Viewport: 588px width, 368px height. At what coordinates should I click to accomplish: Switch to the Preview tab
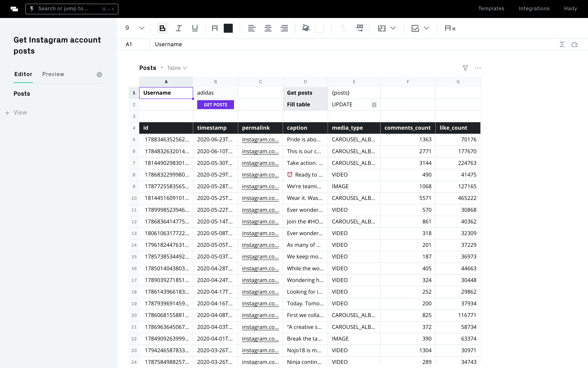click(53, 74)
